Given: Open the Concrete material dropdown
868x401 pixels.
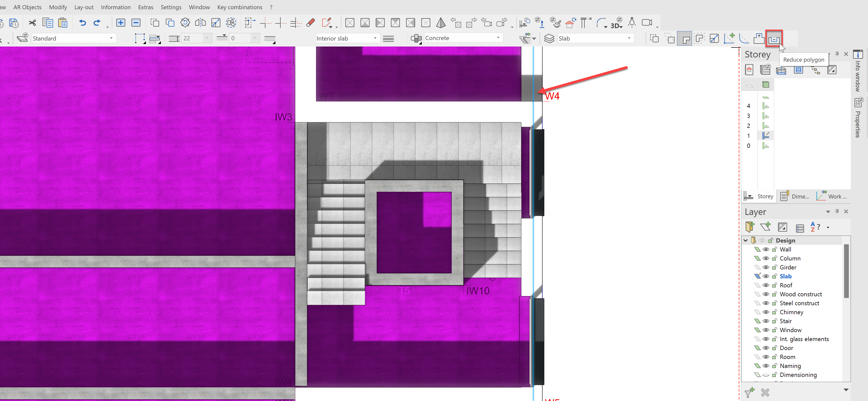Looking at the screenshot, I should point(498,38).
